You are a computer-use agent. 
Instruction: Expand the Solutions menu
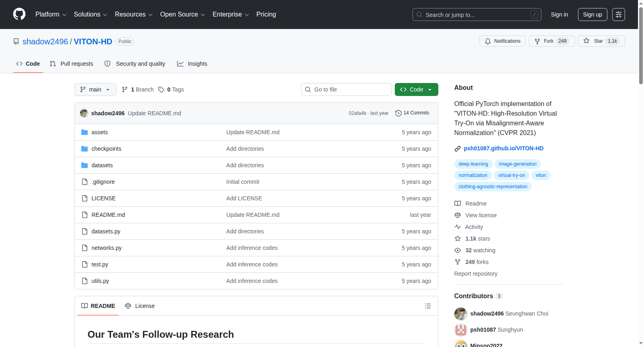pos(91,15)
